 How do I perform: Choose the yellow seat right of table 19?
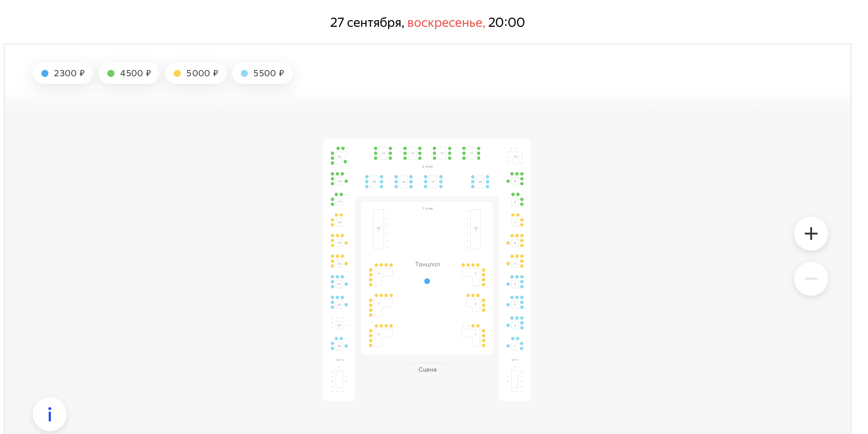pos(346,243)
